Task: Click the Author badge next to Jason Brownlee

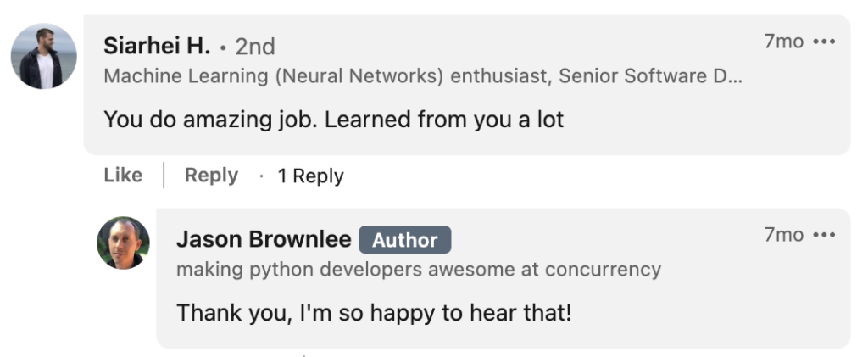Action: pos(405,241)
